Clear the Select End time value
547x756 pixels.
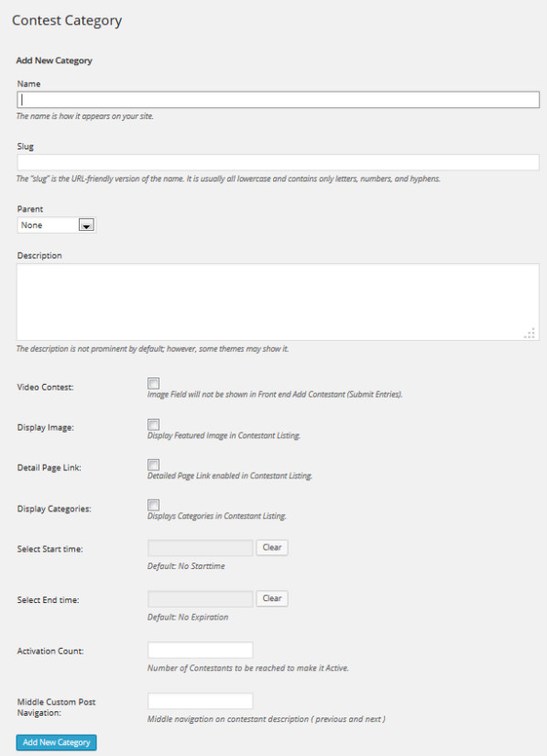pyautogui.click(x=272, y=598)
